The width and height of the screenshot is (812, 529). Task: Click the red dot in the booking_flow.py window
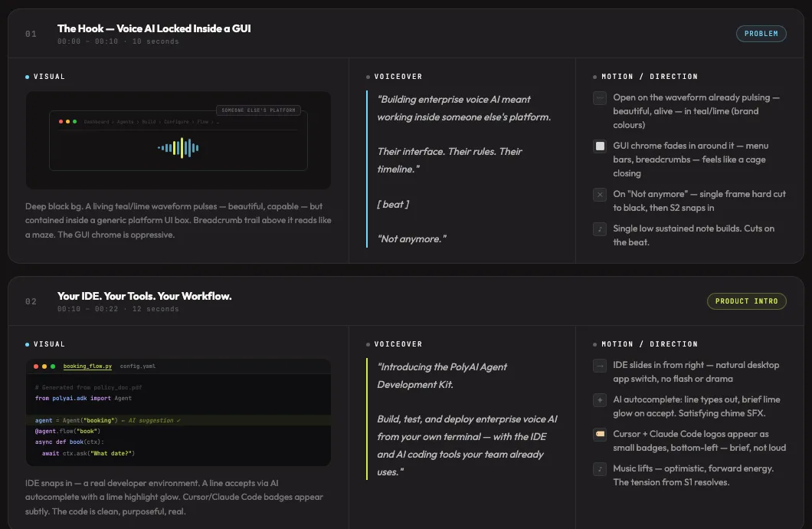point(36,366)
